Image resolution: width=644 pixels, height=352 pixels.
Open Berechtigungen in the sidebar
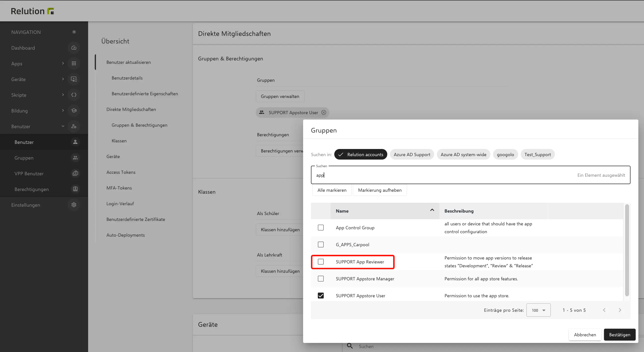tap(31, 189)
